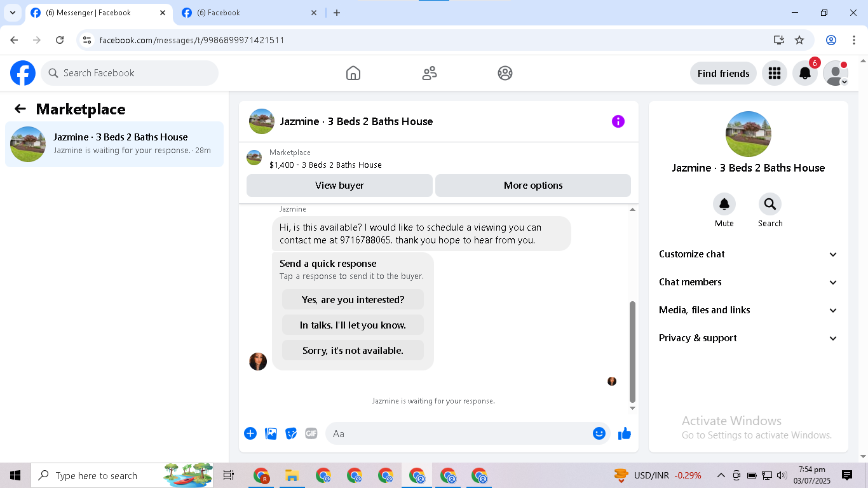Open Task View on taskbar
The width and height of the screenshot is (868, 488).
(229, 475)
